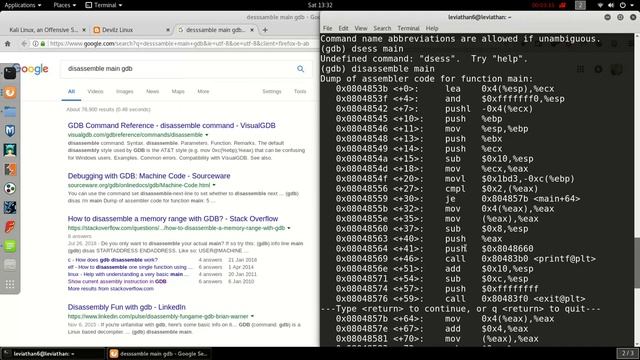The height and width of the screenshot is (360, 640).
Task: Select leviathan6@leviathan taskbar window button
Action: click(x=53, y=353)
